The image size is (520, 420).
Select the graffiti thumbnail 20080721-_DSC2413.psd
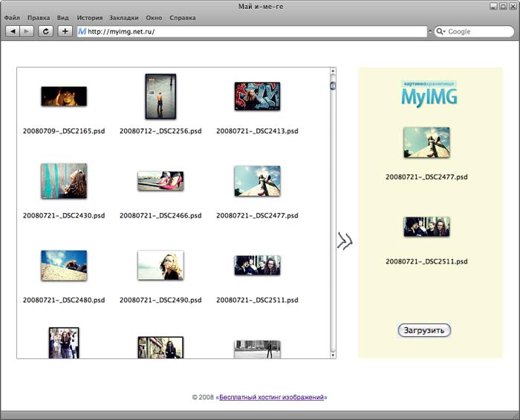[x=257, y=96]
